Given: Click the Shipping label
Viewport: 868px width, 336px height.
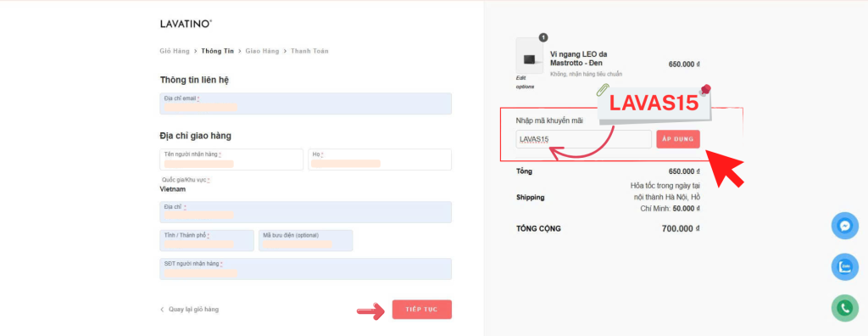Looking at the screenshot, I should pos(531,198).
